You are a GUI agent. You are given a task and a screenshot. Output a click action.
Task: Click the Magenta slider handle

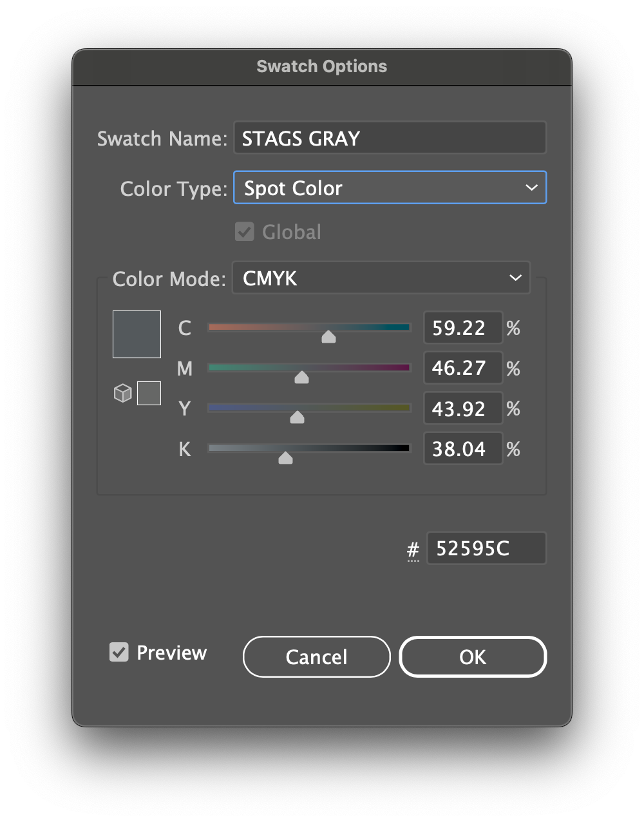[301, 378]
